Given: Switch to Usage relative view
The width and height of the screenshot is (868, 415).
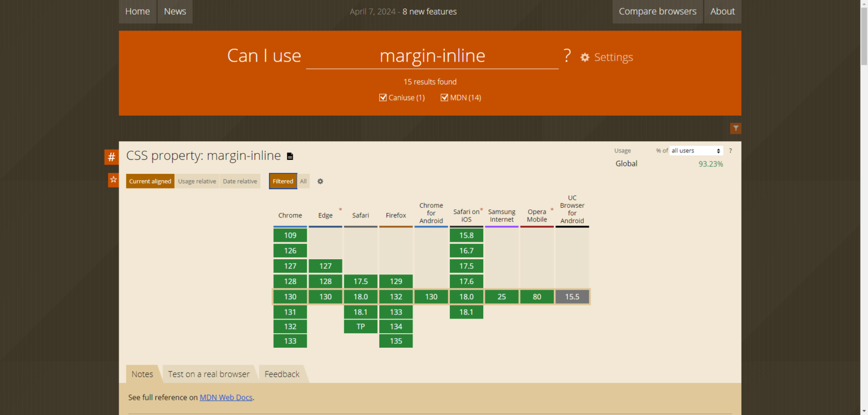Looking at the screenshot, I should pos(197,181).
